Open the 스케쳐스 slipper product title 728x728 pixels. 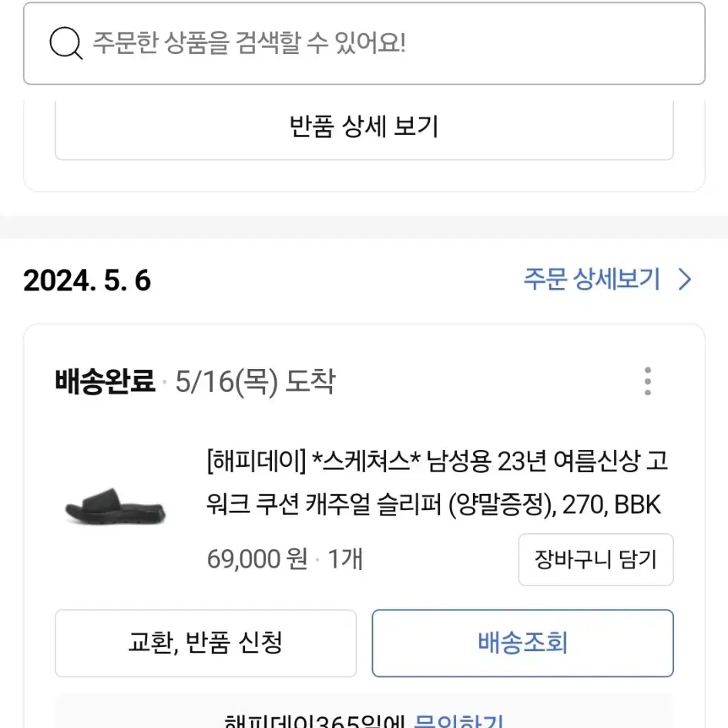437,483
